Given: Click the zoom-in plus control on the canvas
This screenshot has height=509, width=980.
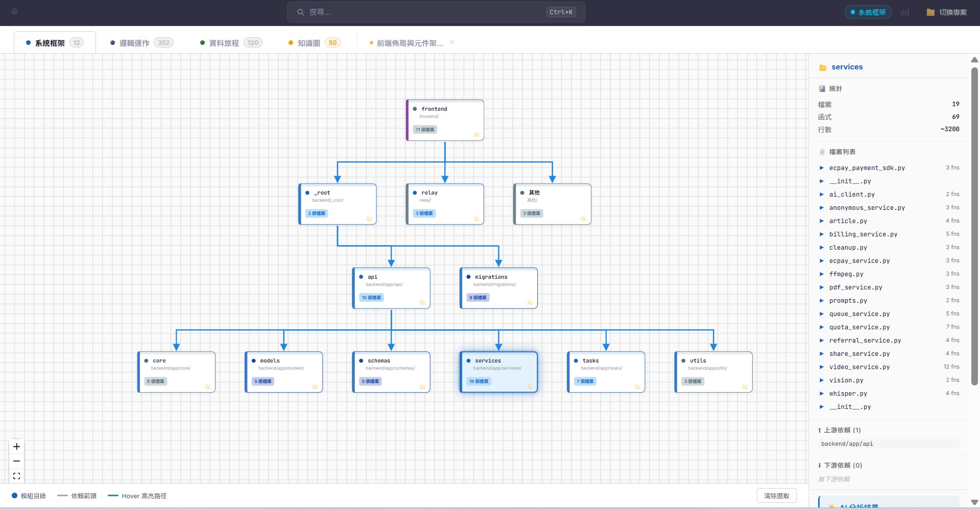Looking at the screenshot, I should 16,446.
